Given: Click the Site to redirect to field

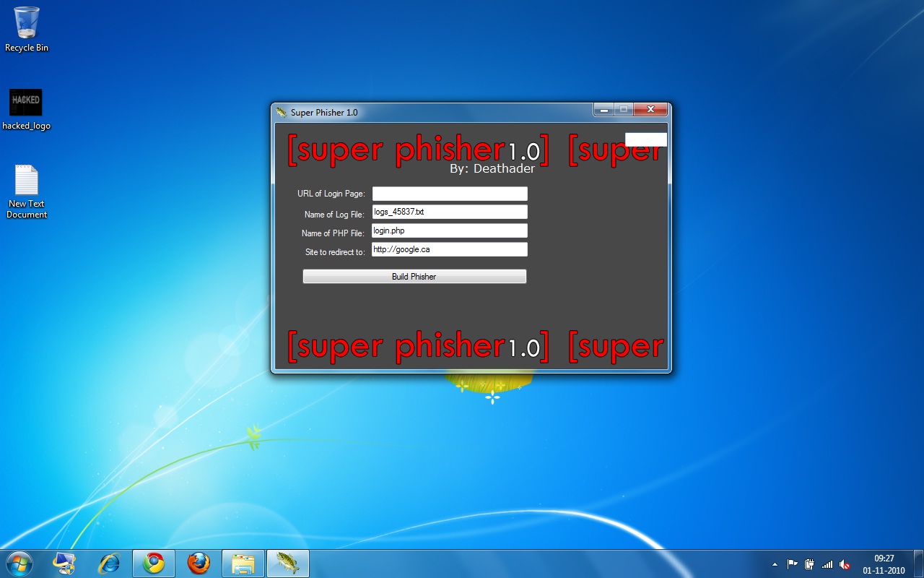Looking at the screenshot, I should point(450,249).
